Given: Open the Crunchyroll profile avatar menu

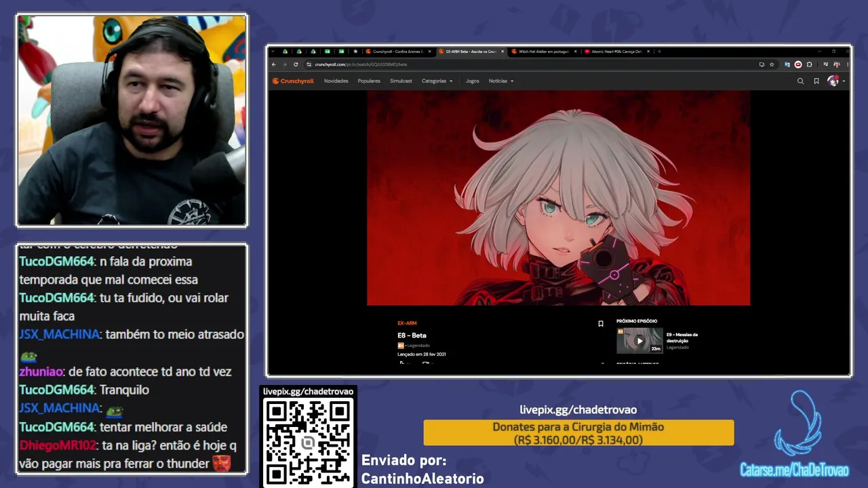Looking at the screenshot, I should (834, 81).
